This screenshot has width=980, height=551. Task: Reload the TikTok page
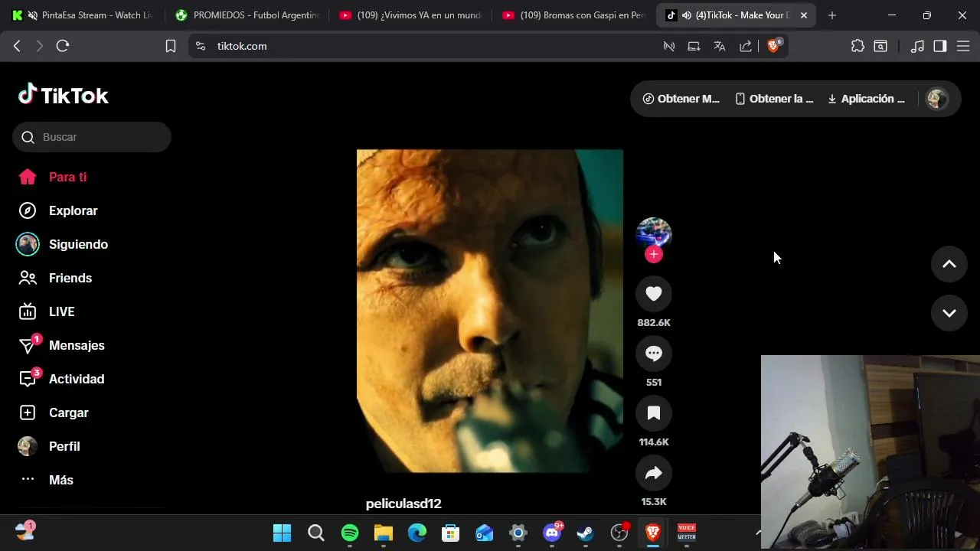click(63, 46)
